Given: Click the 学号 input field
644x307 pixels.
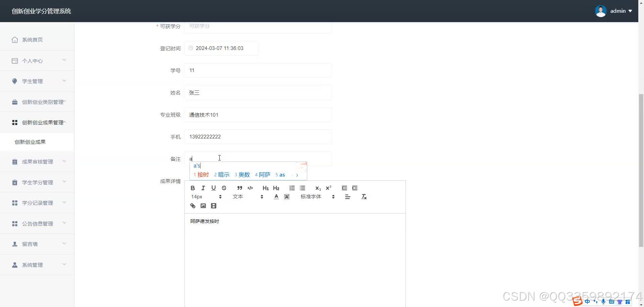Looking at the screenshot, I should [258, 70].
